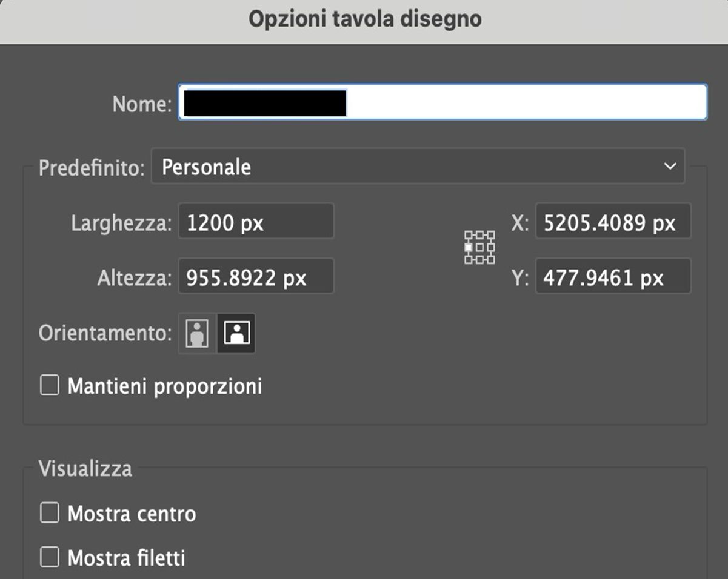Set the reference point to bottom-center
Image resolution: width=728 pixels, height=579 pixels.
coord(479,259)
